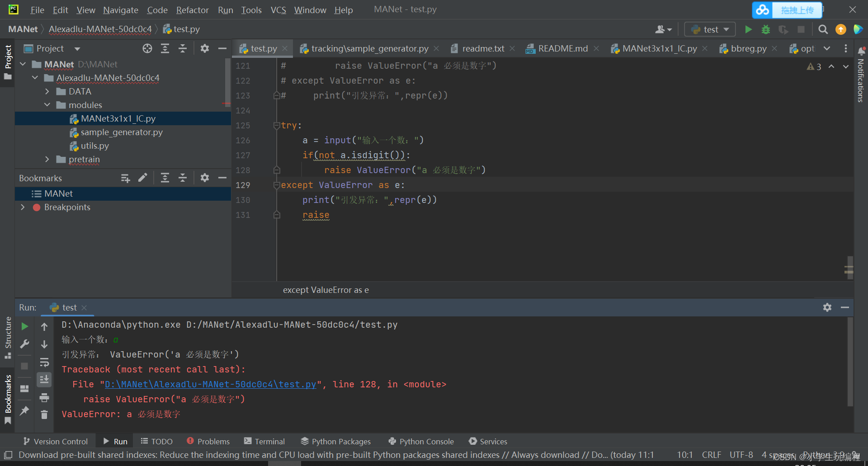868x466 pixels.
Task: Open the test run configuration dropdown
Action: pyautogui.click(x=710, y=29)
